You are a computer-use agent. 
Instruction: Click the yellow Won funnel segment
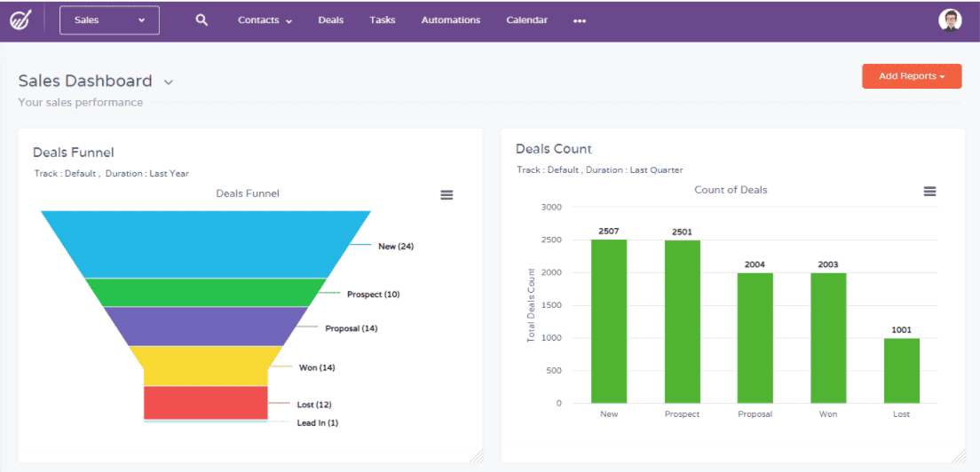tap(206, 366)
